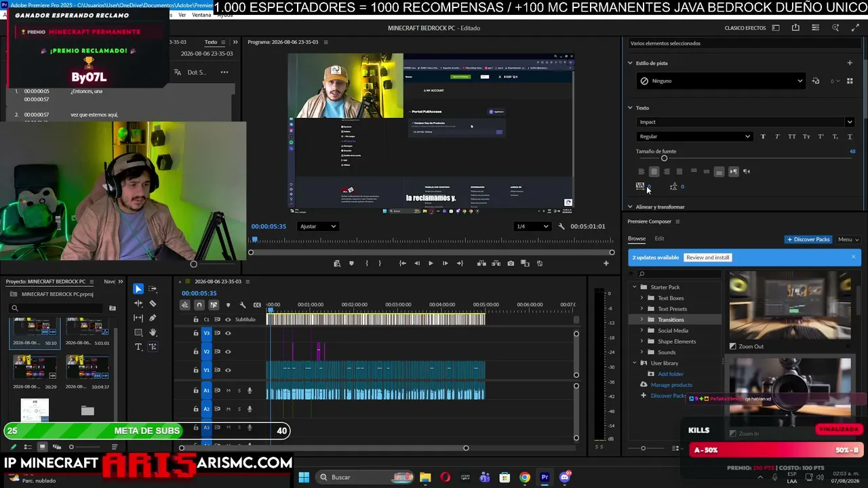Open the Texto panel tab
Screen dimensions: 868x488
211,42
